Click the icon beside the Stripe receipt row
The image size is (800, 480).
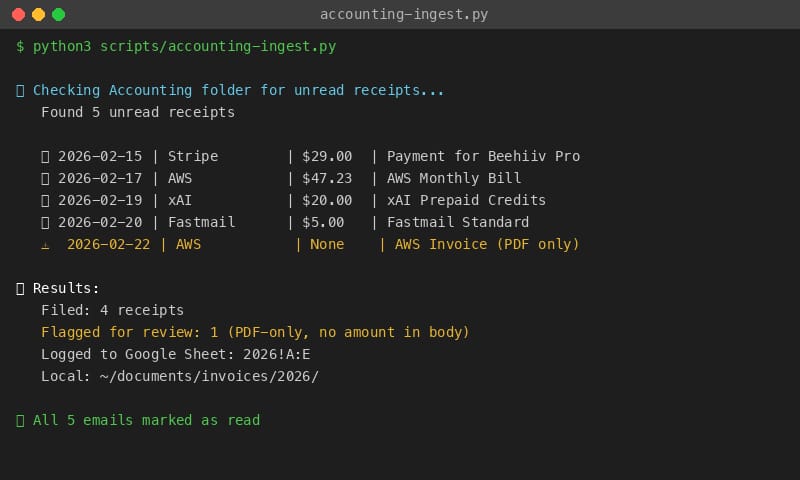click(x=45, y=157)
